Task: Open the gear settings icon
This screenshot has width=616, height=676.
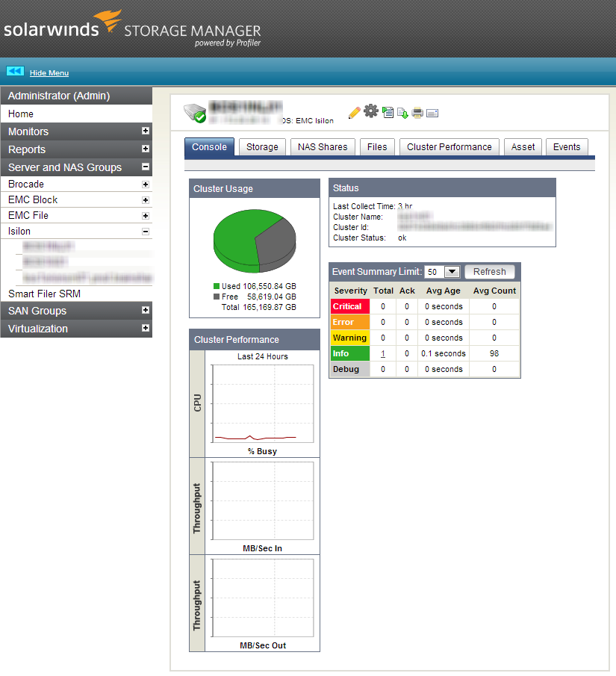Action: (371, 111)
